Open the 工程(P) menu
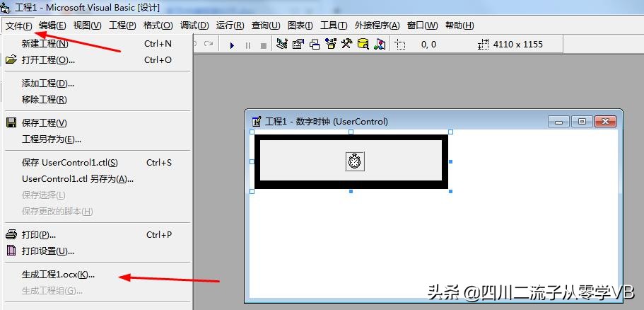Image resolution: width=644 pixels, height=310 pixels. 122,25
